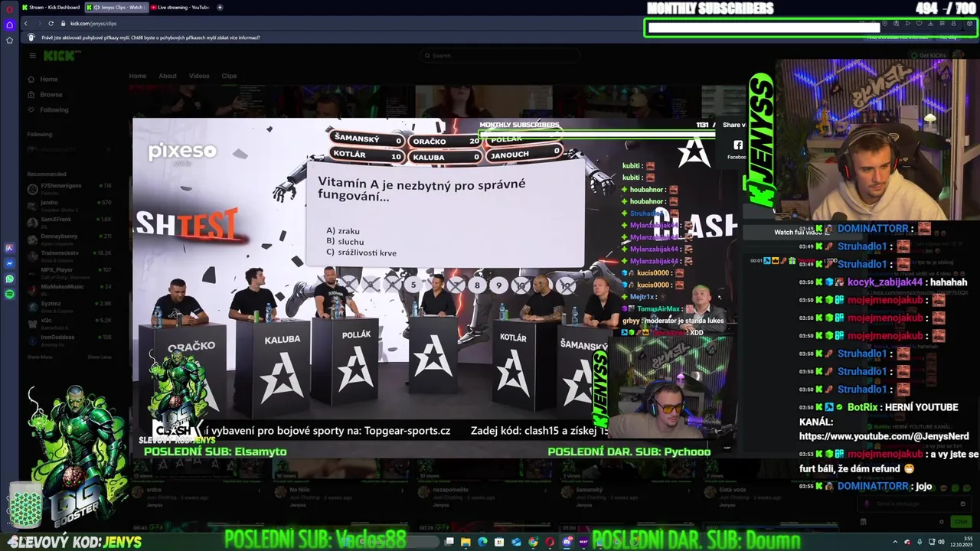Open the Opera menu logo icon

pos(9,10)
